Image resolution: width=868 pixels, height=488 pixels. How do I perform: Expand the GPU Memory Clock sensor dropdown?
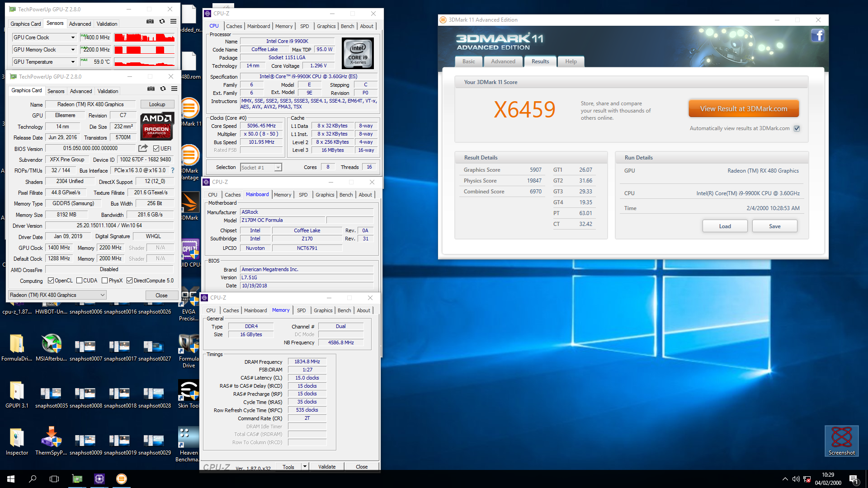73,50
